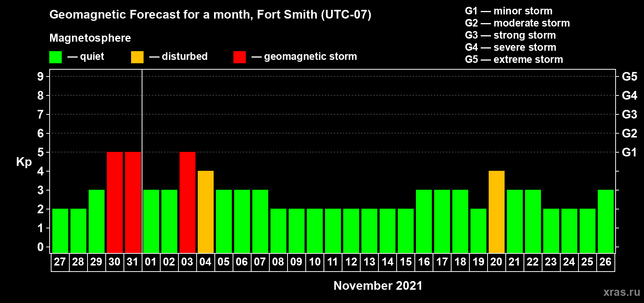Click the orange disturbed legend swatch
644x303 pixels.
coord(137,57)
